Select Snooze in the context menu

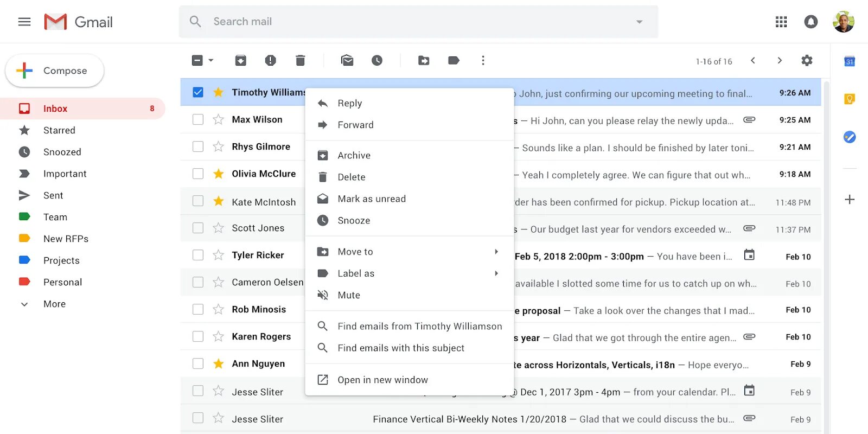pyautogui.click(x=410, y=220)
